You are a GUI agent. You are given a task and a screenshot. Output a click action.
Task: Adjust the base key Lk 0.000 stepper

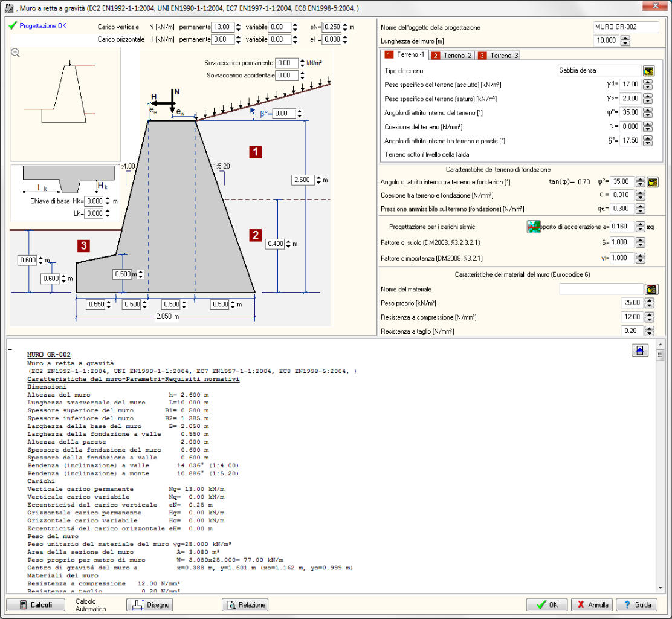[108, 213]
